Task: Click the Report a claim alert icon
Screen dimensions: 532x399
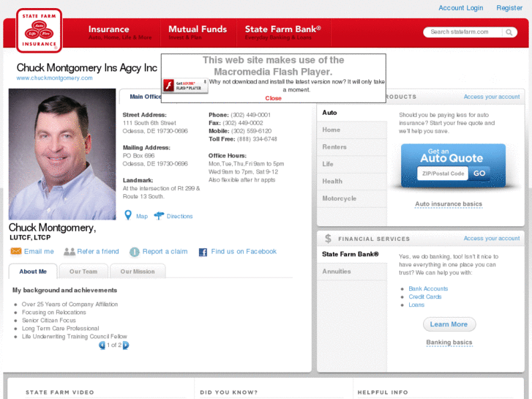Action: pos(135,252)
